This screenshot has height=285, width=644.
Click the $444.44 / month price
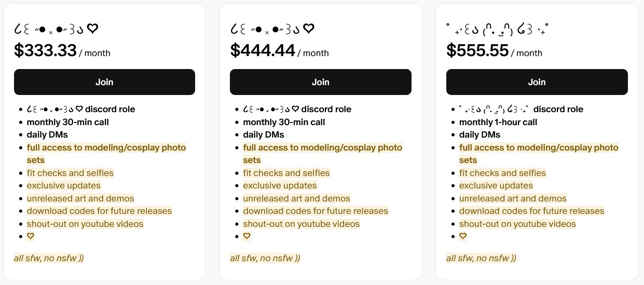click(x=279, y=51)
